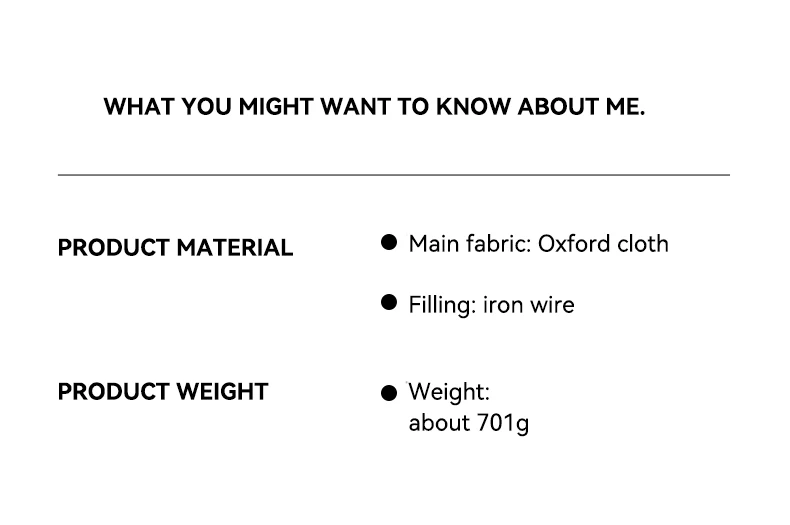The width and height of the screenshot is (790, 525).
Task: Click 'ABOUT ME.' at the heading's end
Action: pyautogui.click(x=581, y=107)
